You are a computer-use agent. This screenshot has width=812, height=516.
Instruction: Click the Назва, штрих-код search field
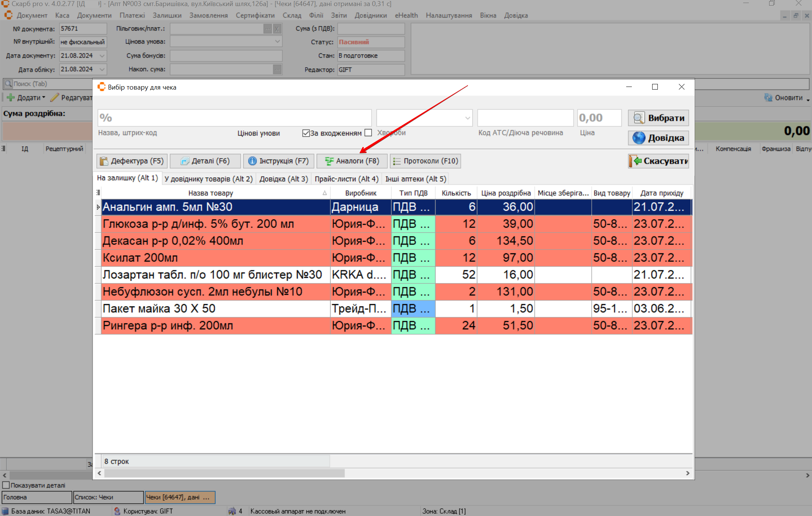pyautogui.click(x=234, y=118)
